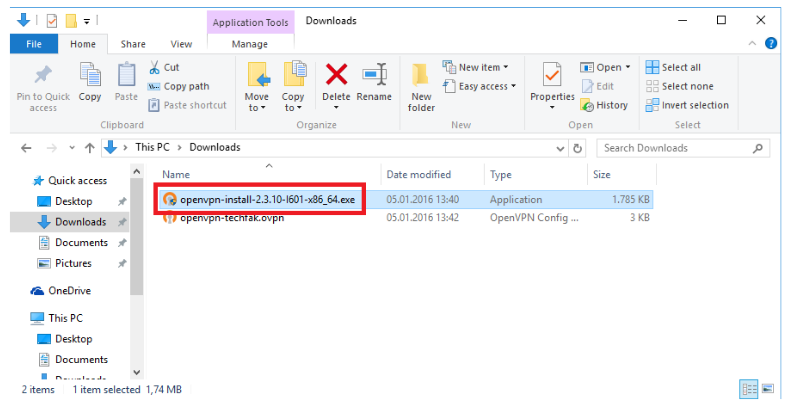Open the Copy to dropdown
The image size is (790, 413).
293,86
